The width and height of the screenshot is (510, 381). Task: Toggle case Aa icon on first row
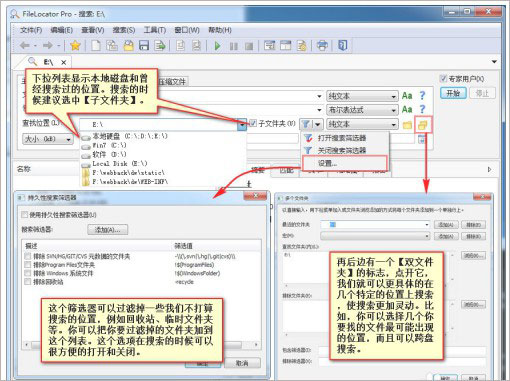(x=407, y=96)
